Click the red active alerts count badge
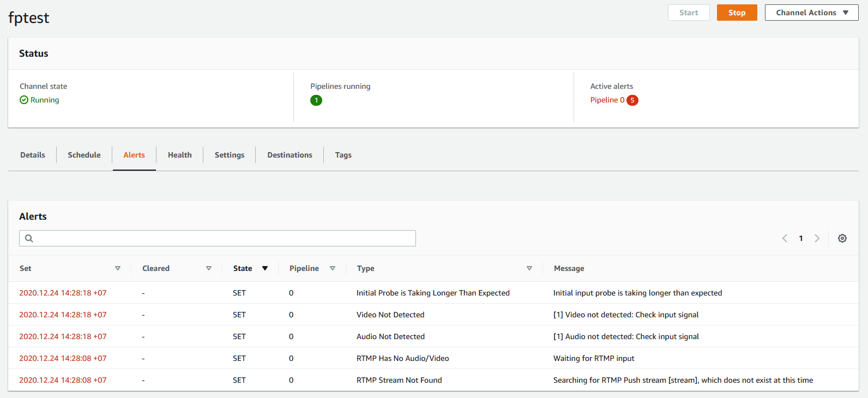 (632, 100)
